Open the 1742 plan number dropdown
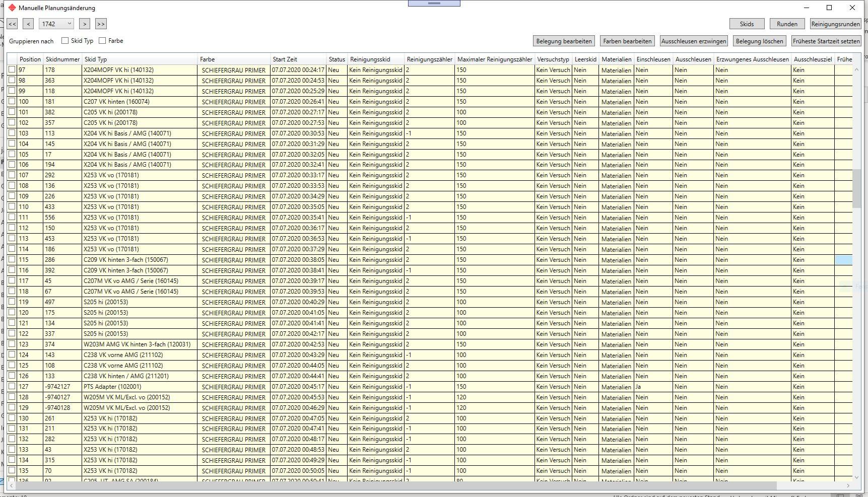The image size is (868, 497). tap(57, 24)
